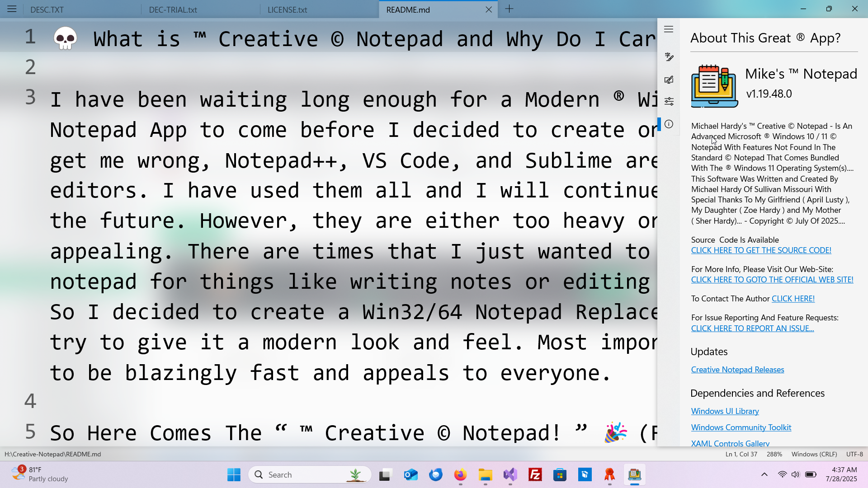Open Wi-Fi network settings in tray
Image resolution: width=868 pixels, height=488 pixels.
tap(782, 474)
